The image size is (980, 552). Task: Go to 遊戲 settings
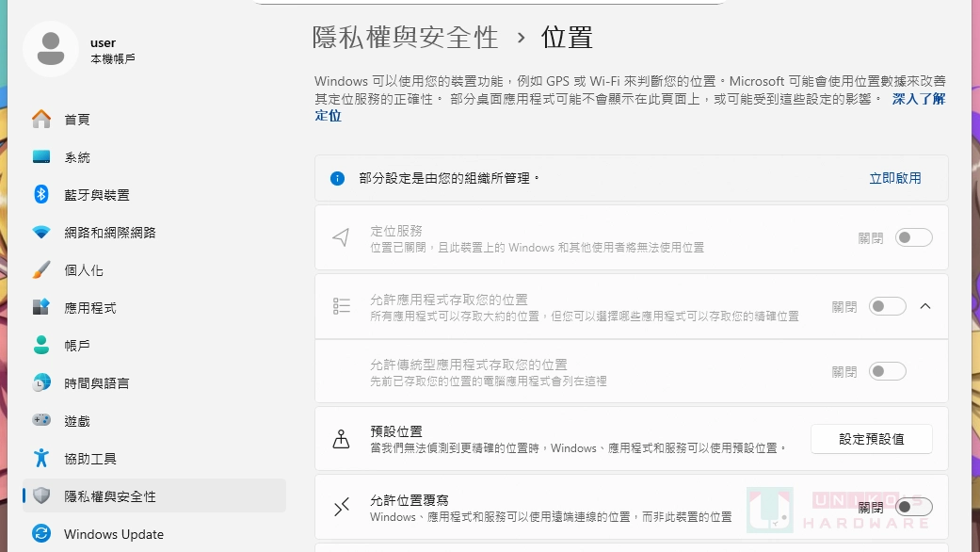[153, 421]
